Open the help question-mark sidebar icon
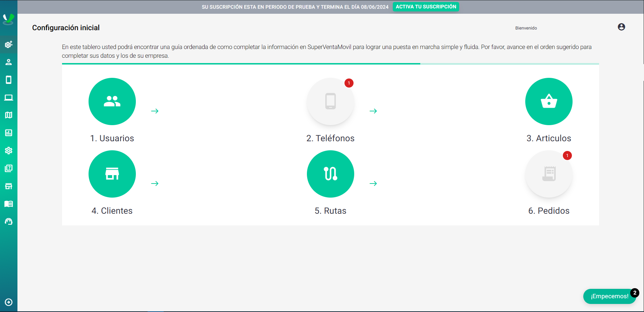 pyautogui.click(x=9, y=168)
